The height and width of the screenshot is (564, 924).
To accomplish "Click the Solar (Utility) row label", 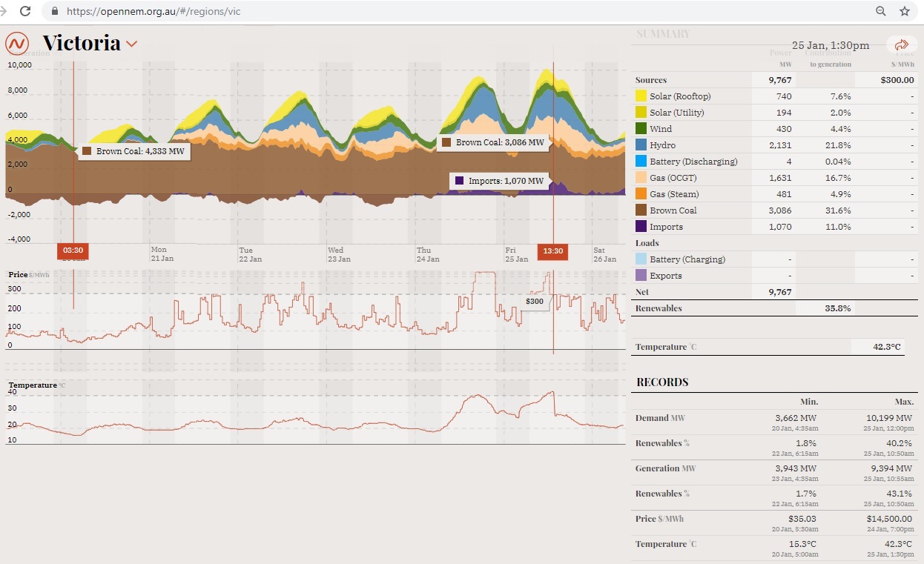I will tap(677, 113).
